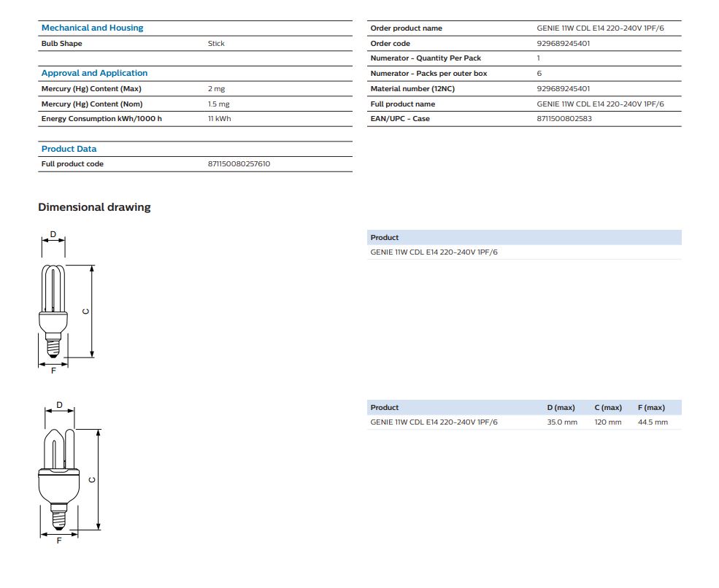Viewport: 719px width, 588px height.
Task: Select the Material number (12NC) label
Action: click(412, 89)
